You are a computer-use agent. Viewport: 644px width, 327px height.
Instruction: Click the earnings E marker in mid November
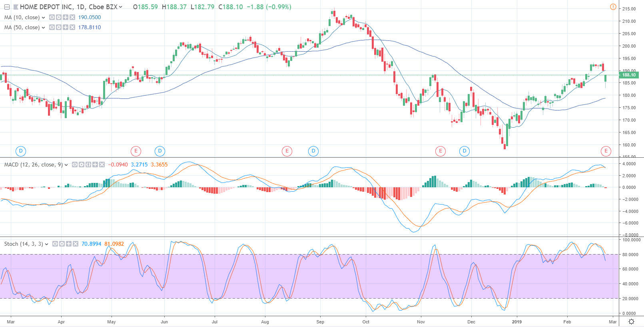click(x=440, y=151)
